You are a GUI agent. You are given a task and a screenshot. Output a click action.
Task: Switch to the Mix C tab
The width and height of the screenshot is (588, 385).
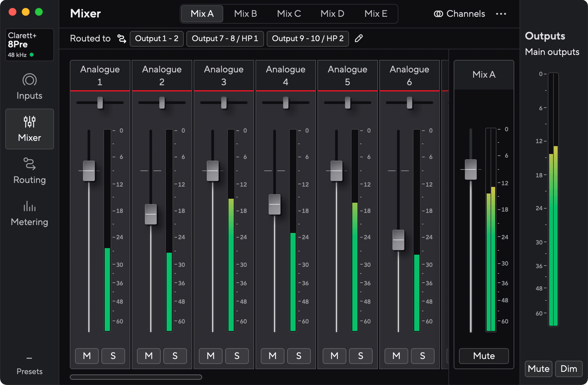[289, 14]
